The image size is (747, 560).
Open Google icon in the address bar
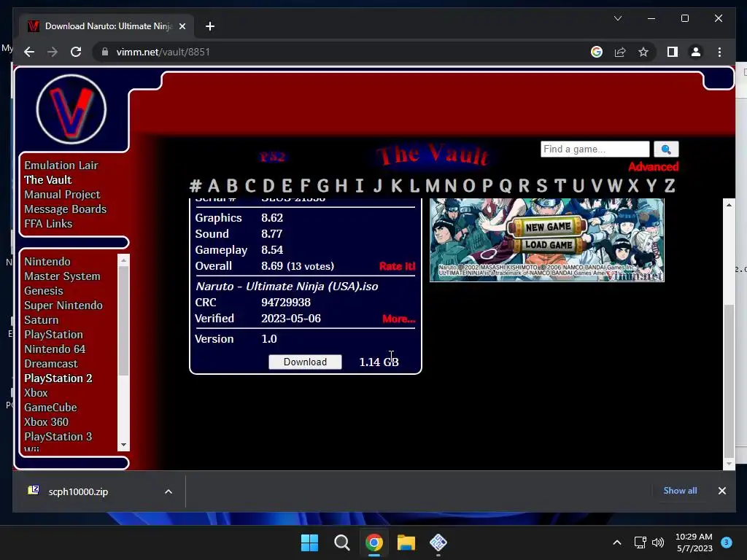click(597, 52)
